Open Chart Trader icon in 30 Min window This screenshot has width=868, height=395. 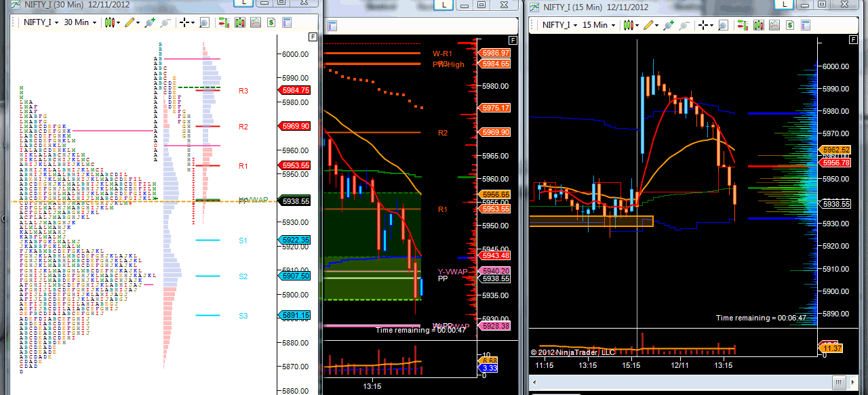pos(224,22)
